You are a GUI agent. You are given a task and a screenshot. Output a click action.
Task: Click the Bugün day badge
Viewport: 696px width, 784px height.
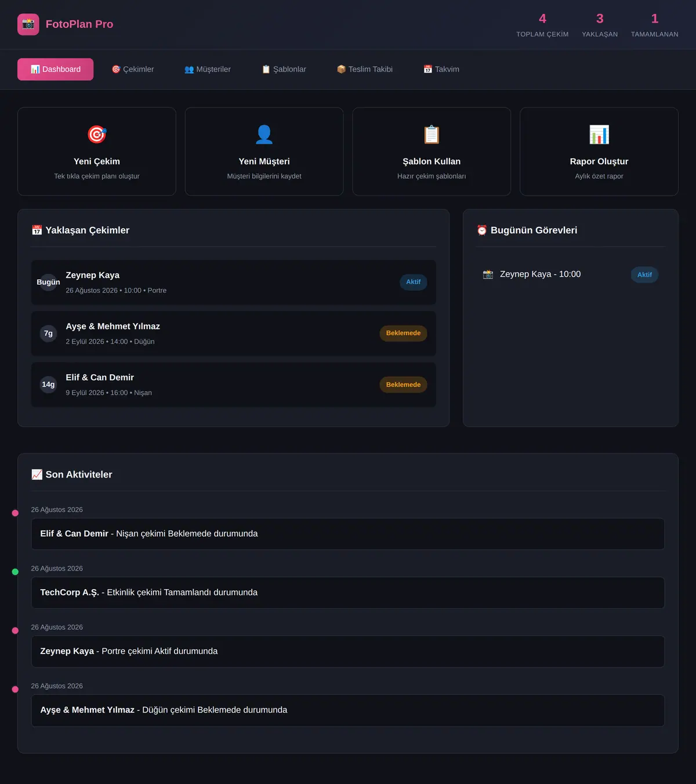[x=48, y=282]
